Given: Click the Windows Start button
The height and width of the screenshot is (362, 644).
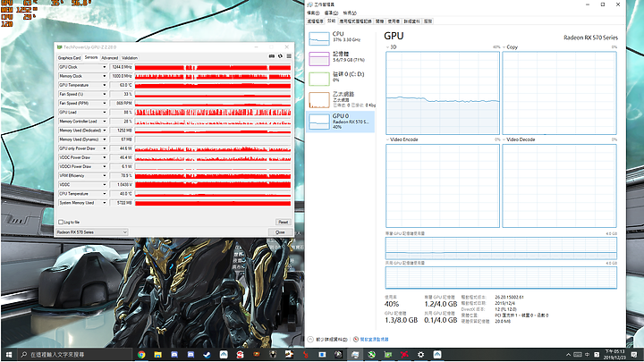Looking at the screenshot, I should pos(9,355).
